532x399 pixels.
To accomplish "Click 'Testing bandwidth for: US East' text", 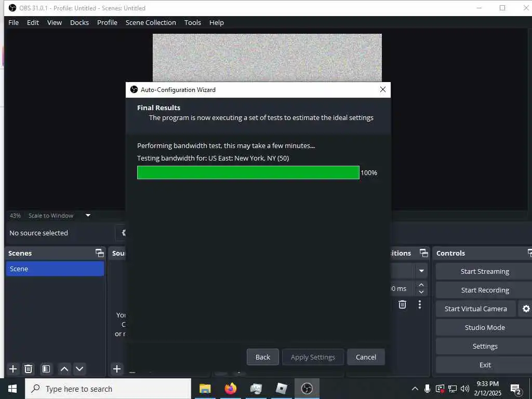I will [212, 158].
